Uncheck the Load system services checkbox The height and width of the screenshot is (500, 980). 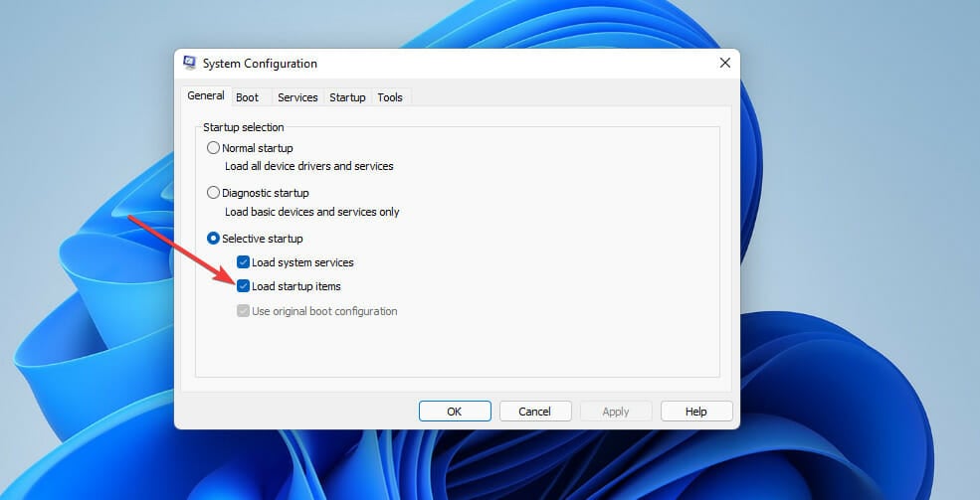point(244,262)
